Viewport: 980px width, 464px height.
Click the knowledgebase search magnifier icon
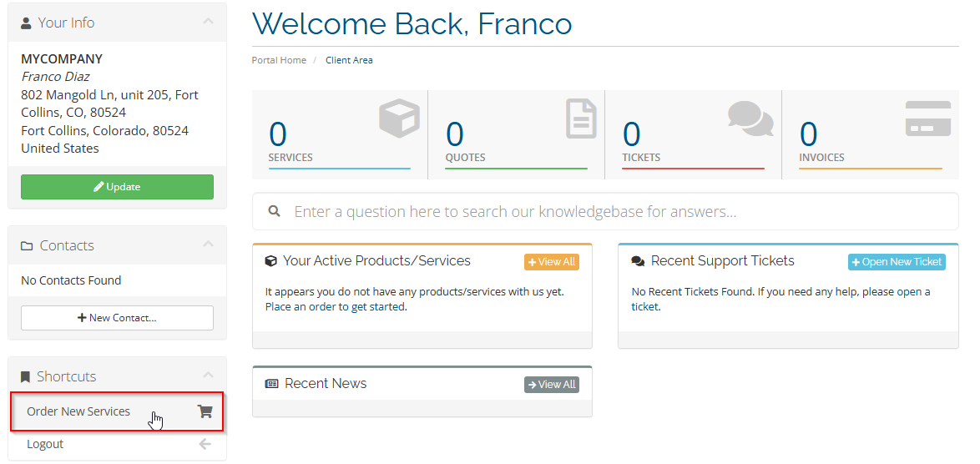[274, 212]
